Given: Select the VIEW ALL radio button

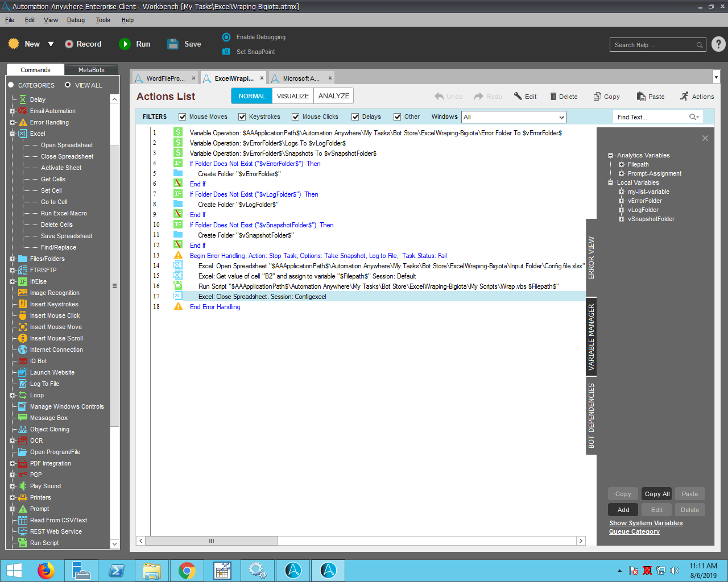Looking at the screenshot, I should pos(68,85).
